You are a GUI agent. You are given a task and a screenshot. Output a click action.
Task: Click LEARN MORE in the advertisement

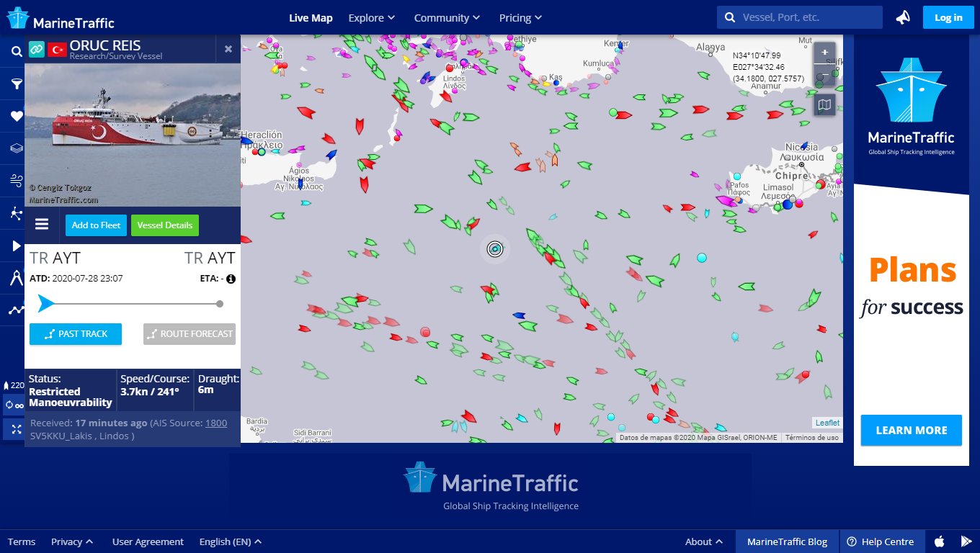[x=911, y=431]
